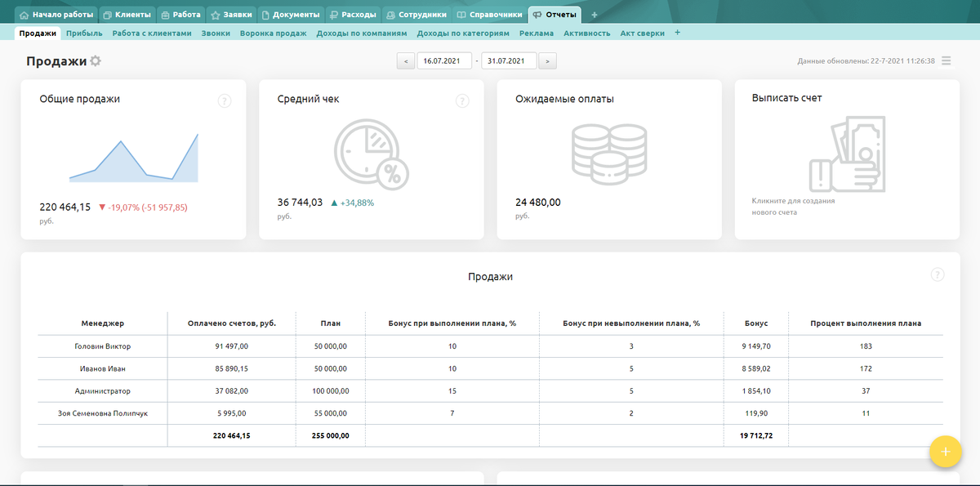980x486 pixels.
Task: Open the Заявки tab
Action: click(231, 15)
